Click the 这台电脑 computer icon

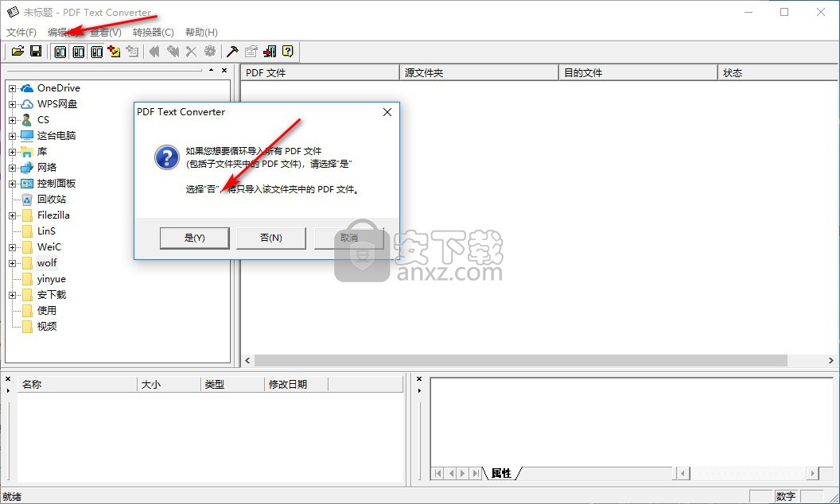tap(27, 135)
